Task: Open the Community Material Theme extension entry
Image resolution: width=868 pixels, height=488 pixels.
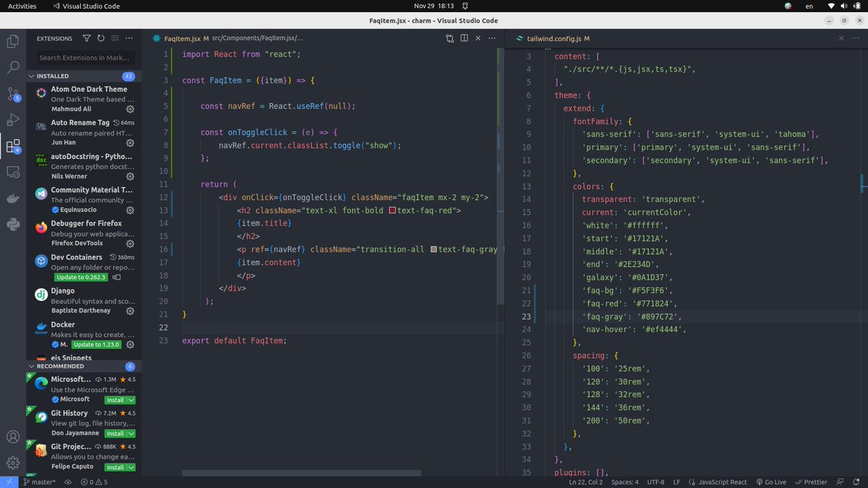Action: click(84, 200)
